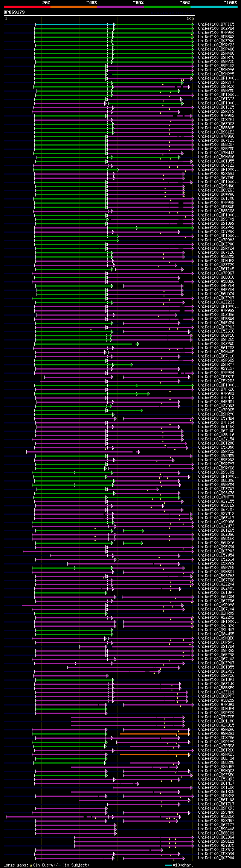Select hit label UniRef100_Q6DBI8
The image size is (241, 868).
(216, 277)
